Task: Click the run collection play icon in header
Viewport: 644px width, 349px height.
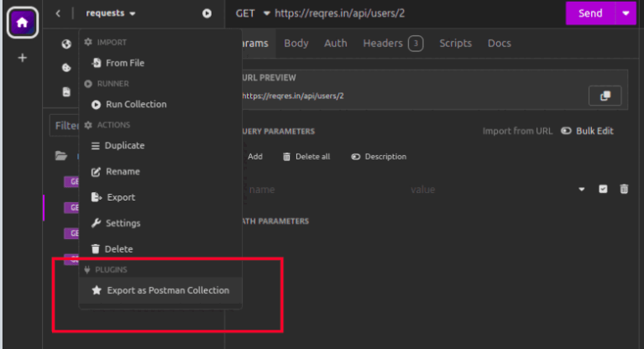Action: (x=207, y=13)
